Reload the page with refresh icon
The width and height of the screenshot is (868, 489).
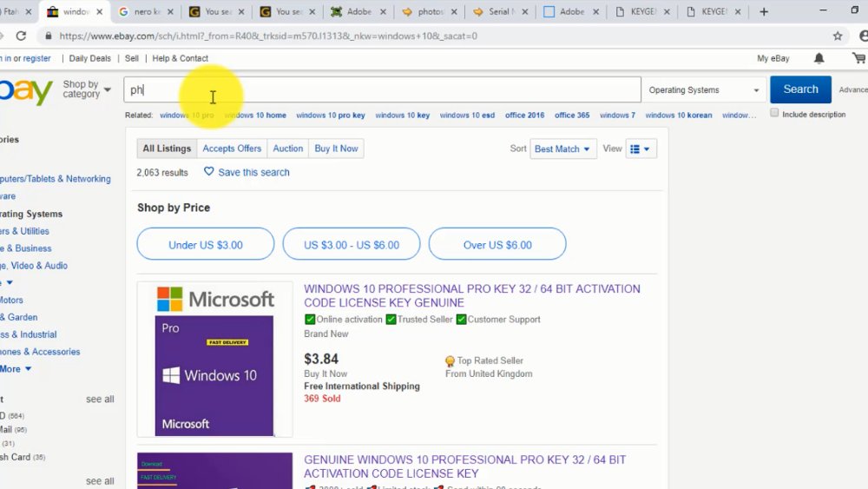(x=21, y=36)
